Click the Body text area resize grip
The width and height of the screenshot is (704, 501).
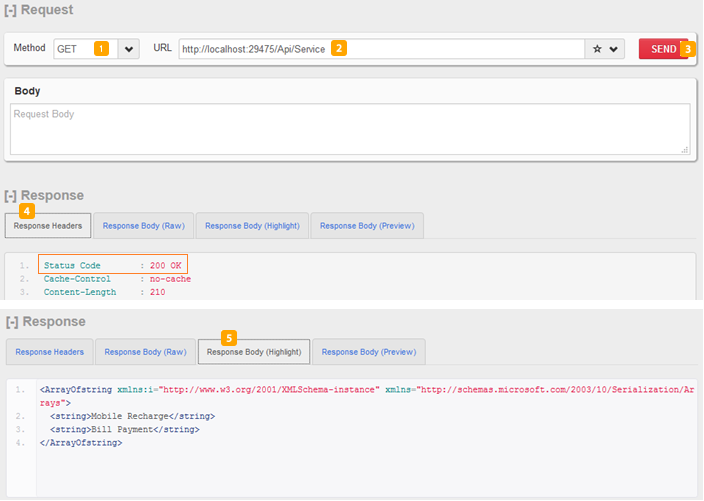click(x=685, y=150)
